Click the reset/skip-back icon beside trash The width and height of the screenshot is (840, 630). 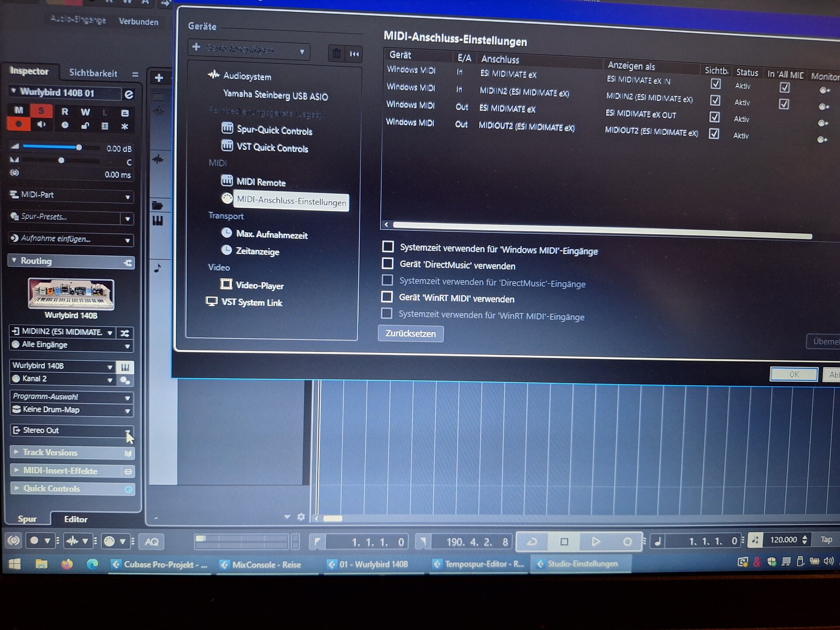click(354, 54)
